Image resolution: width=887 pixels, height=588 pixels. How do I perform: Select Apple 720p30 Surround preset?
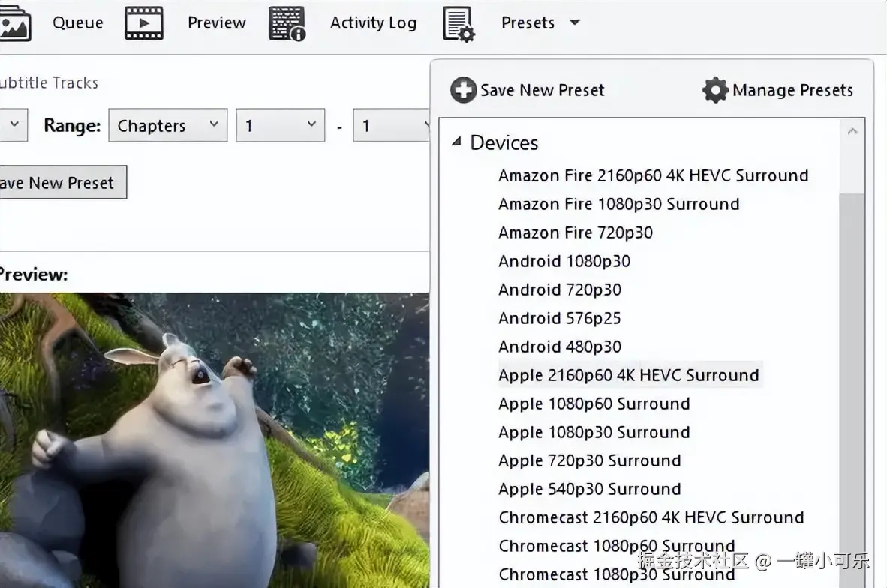coord(589,460)
